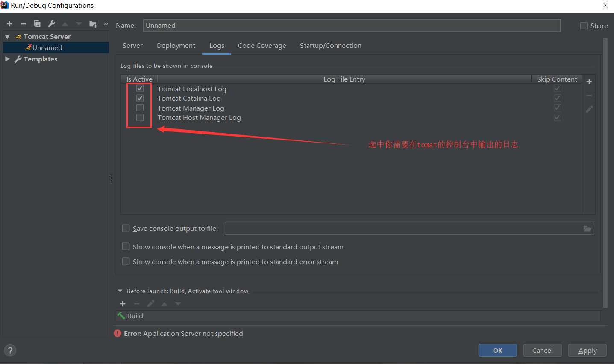614x364 pixels.
Task: Edit the log file entry with the pencil icon
Action: (x=589, y=109)
